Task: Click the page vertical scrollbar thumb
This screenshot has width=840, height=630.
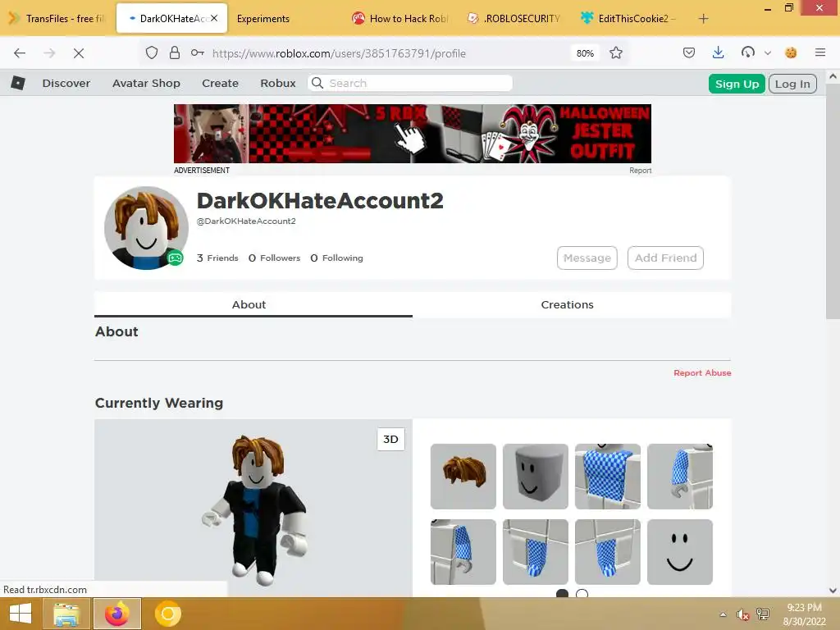Action: (833, 201)
